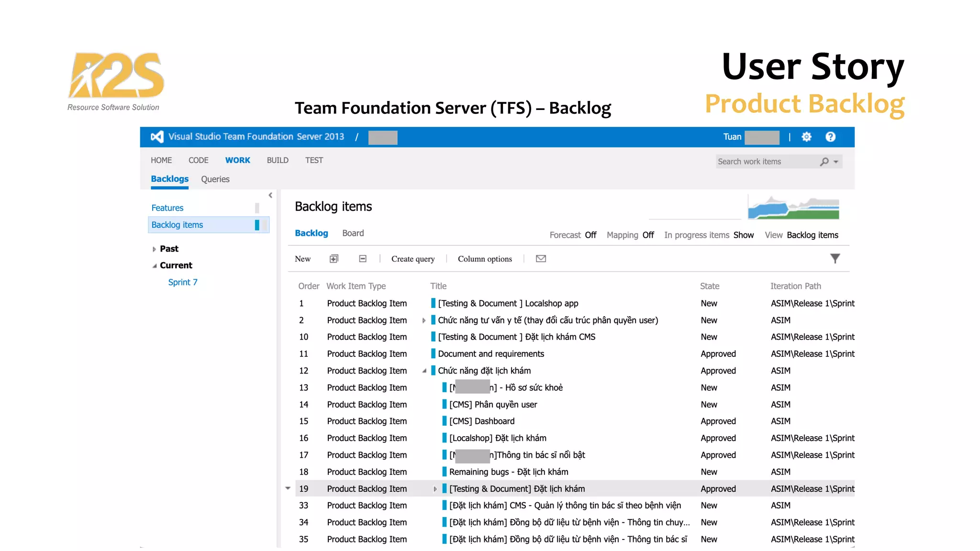Switch to the Queries tab

click(215, 179)
